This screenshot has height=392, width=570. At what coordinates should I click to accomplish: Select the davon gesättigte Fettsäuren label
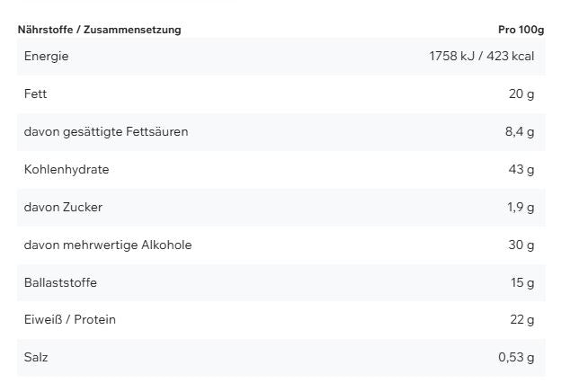(x=106, y=132)
